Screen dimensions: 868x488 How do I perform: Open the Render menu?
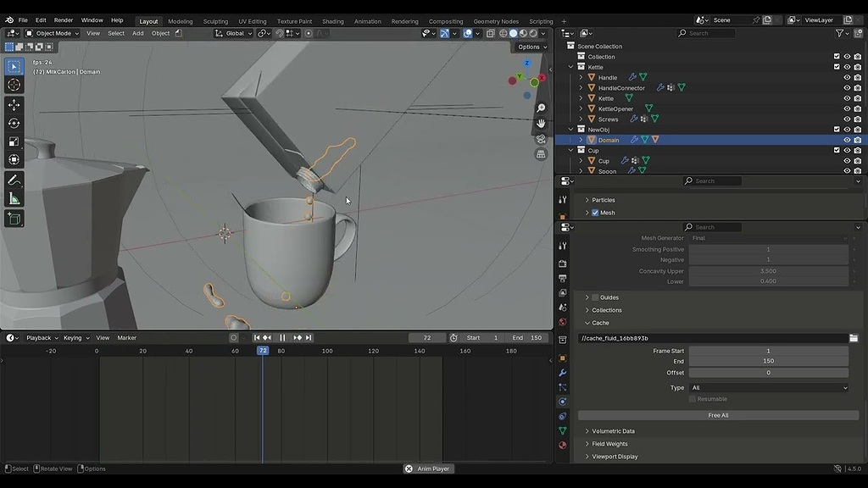[x=63, y=20]
